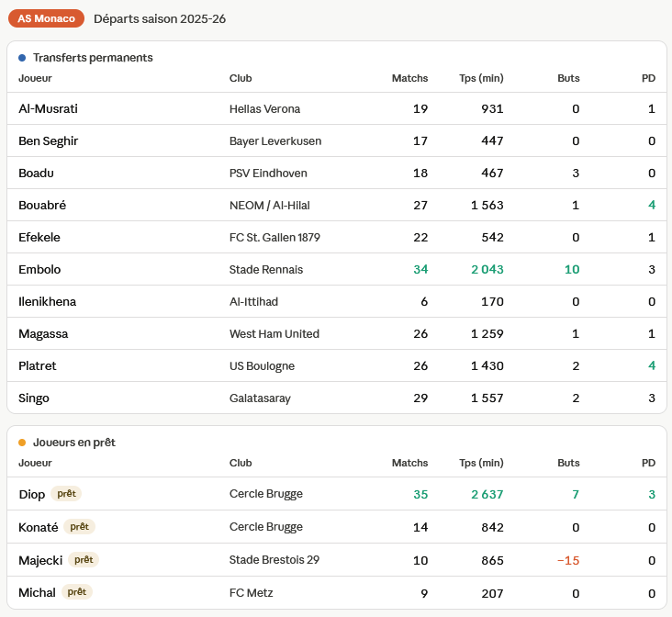
Task: Select player name Michal
Action: [x=38, y=592]
